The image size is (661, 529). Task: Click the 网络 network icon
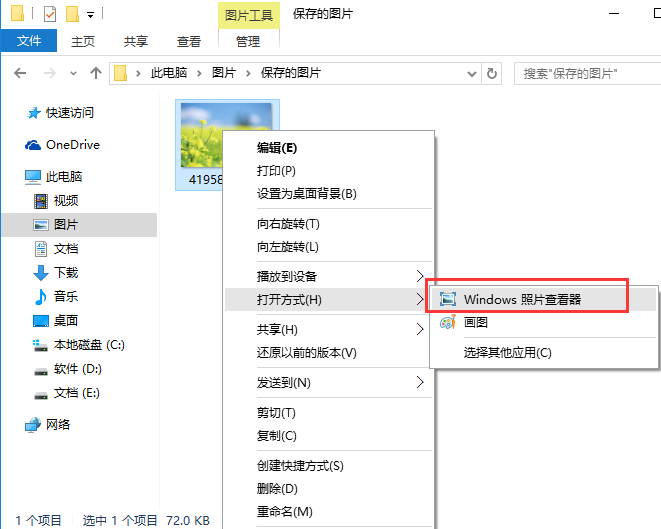point(33,425)
